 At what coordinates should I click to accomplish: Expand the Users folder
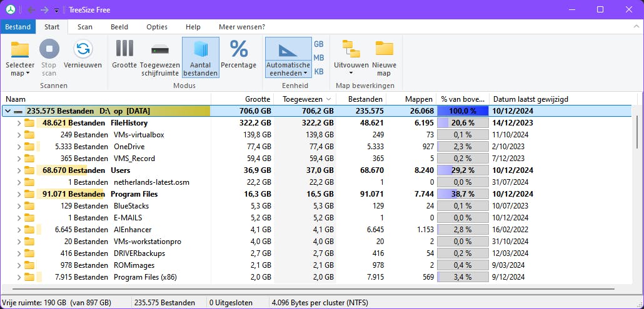(18, 170)
